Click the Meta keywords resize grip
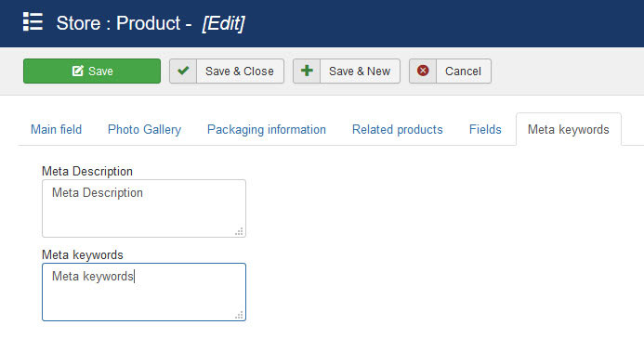 tap(239, 315)
